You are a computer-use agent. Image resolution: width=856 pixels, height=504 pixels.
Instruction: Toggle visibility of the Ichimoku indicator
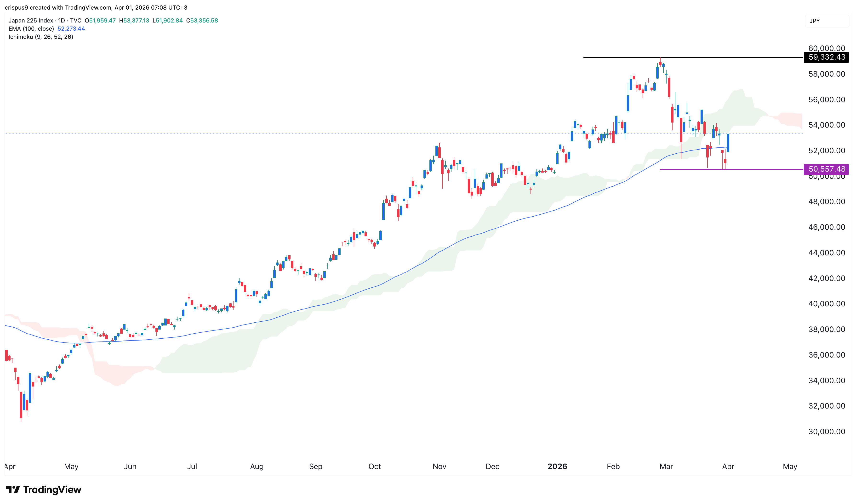41,37
